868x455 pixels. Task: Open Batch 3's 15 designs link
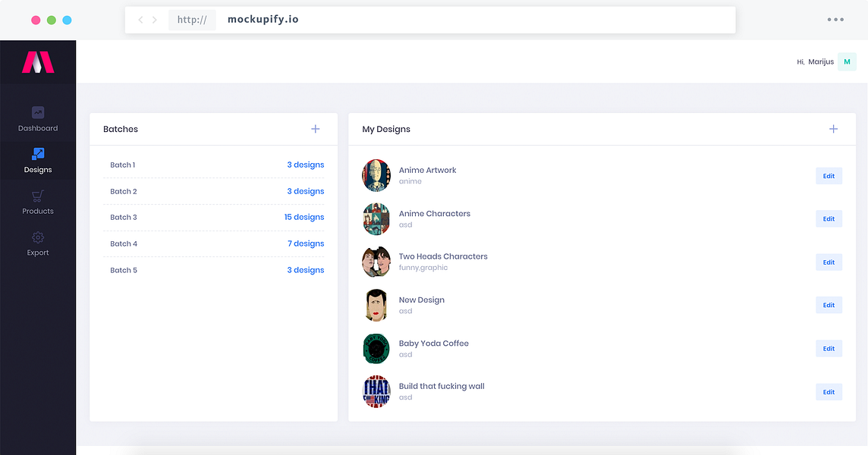tap(304, 217)
